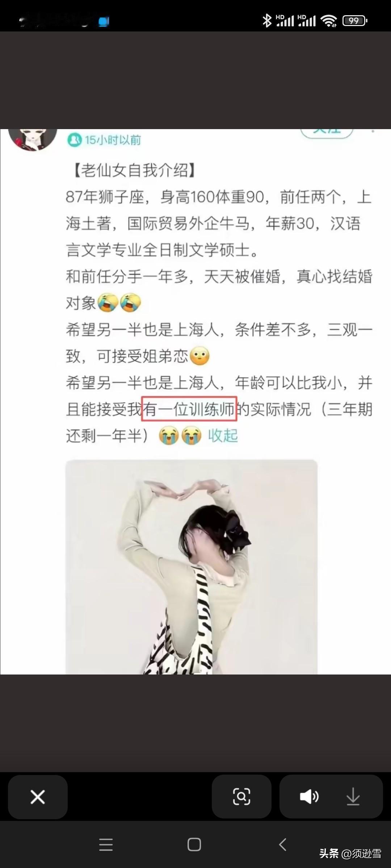Tap the green user badge beside timestamp

pos(75,140)
